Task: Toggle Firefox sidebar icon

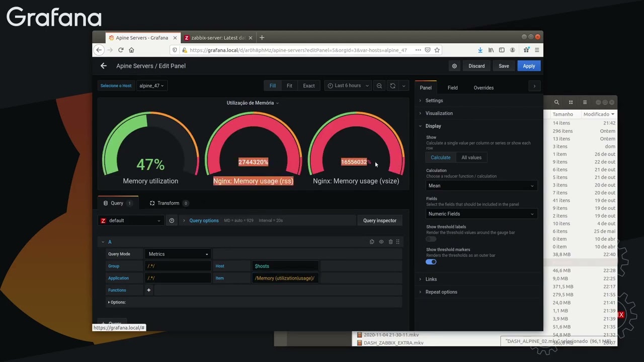Action: 502,50
